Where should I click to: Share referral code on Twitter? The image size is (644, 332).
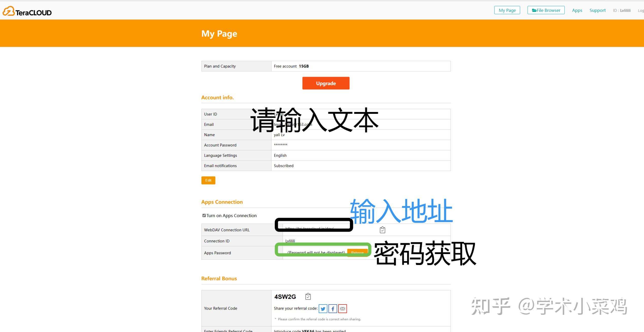point(323,309)
